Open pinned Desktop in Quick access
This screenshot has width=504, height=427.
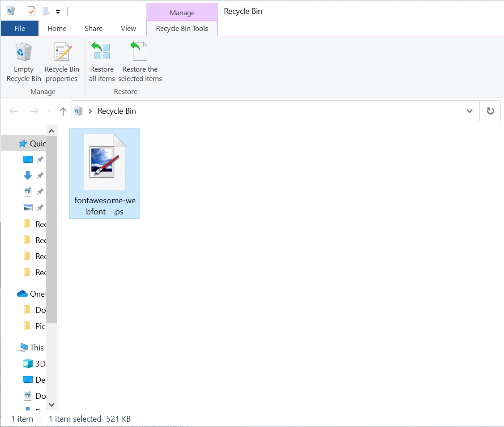28,159
